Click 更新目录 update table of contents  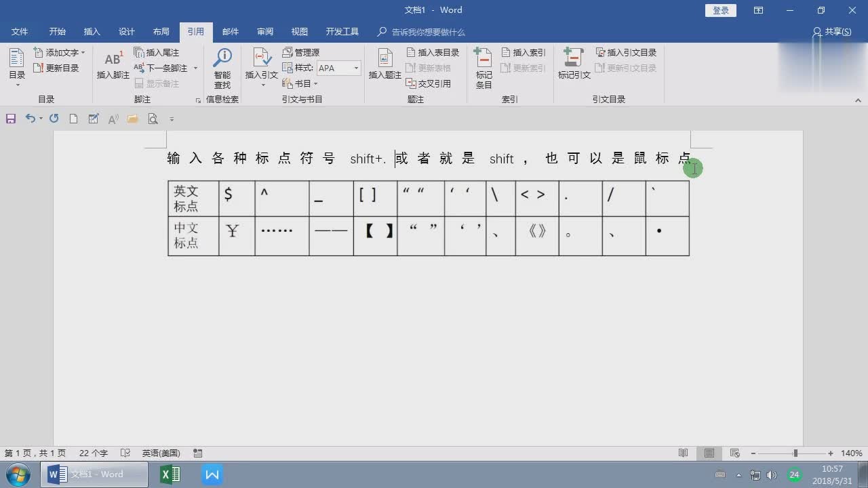[56, 68]
